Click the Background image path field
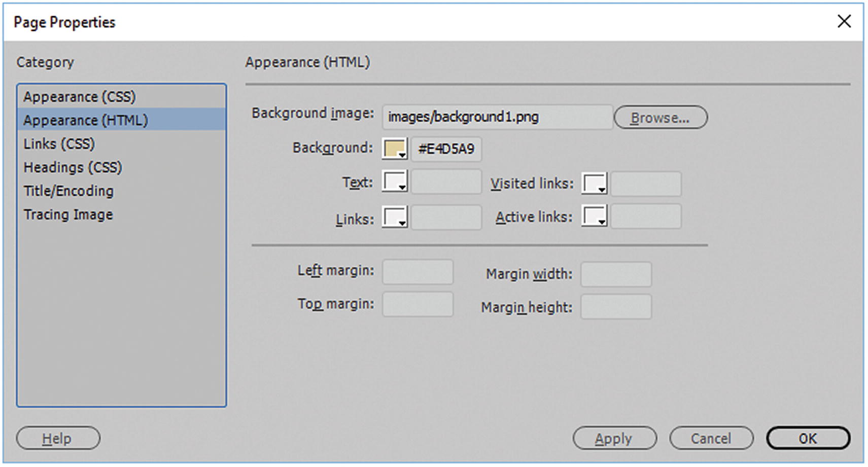868x467 pixels. tap(497, 117)
